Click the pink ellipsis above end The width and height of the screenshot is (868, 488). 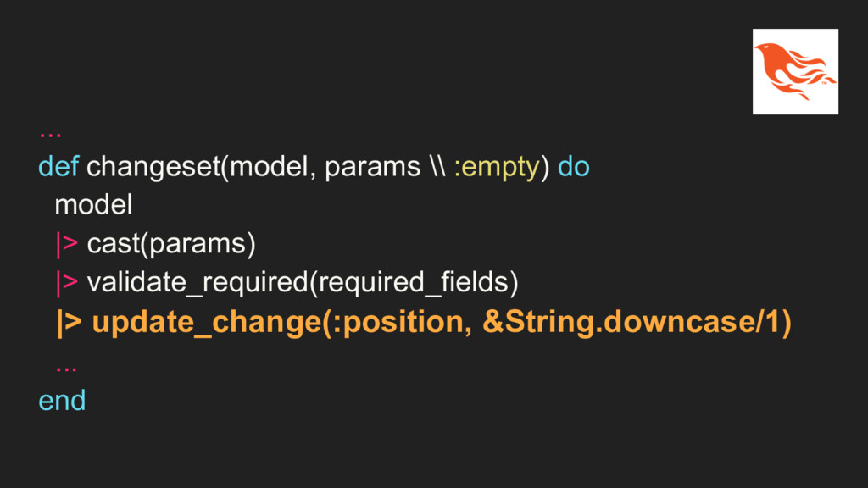point(66,368)
